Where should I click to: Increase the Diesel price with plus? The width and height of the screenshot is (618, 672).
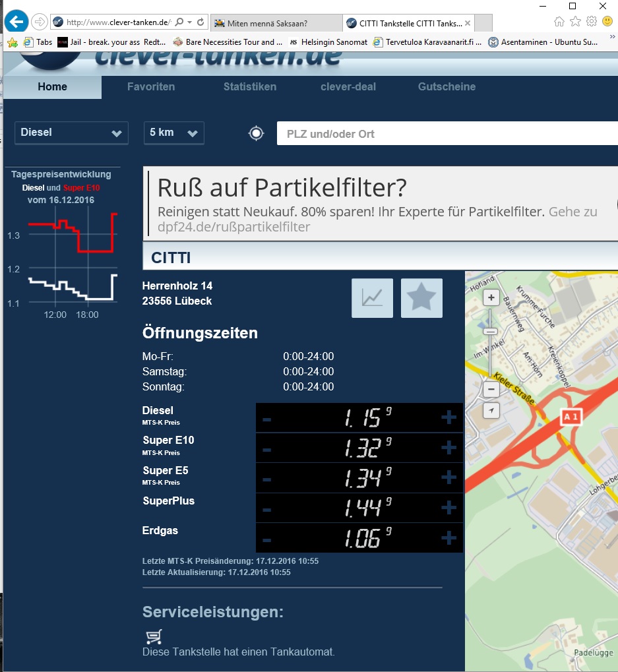[448, 417]
